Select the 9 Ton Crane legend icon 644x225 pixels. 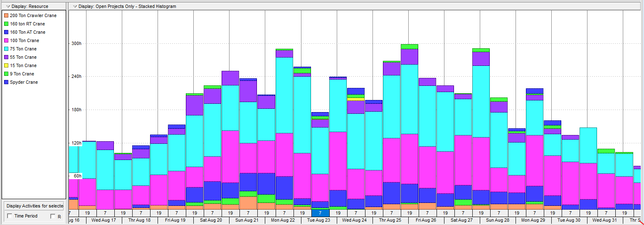6,74
